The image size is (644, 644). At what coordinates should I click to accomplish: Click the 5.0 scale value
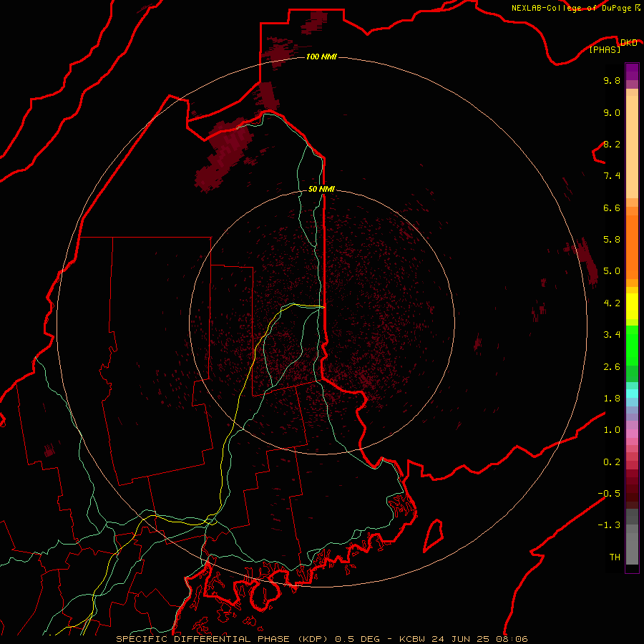(612, 271)
